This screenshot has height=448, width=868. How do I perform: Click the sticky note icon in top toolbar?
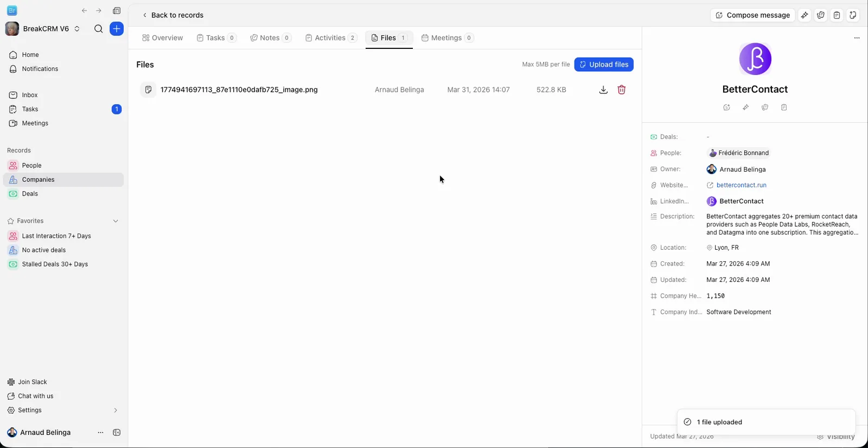pos(853,15)
